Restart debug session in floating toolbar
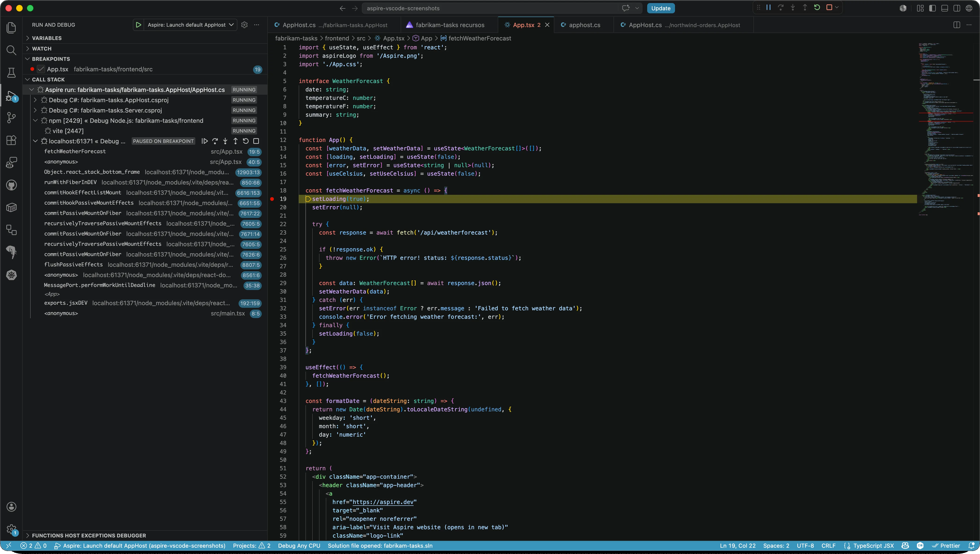This screenshot has width=980, height=554. tap(817, 8)
